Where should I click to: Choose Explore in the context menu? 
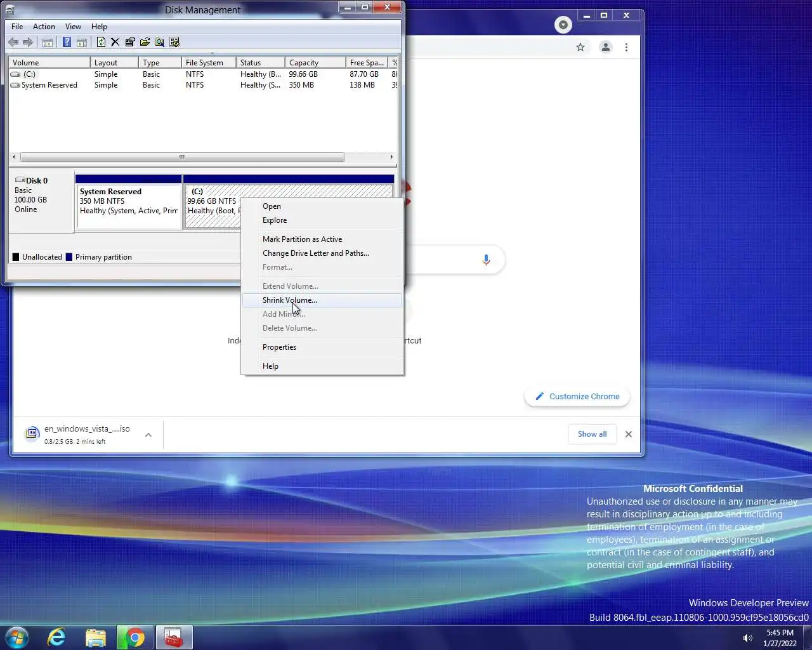click(322, 220)
